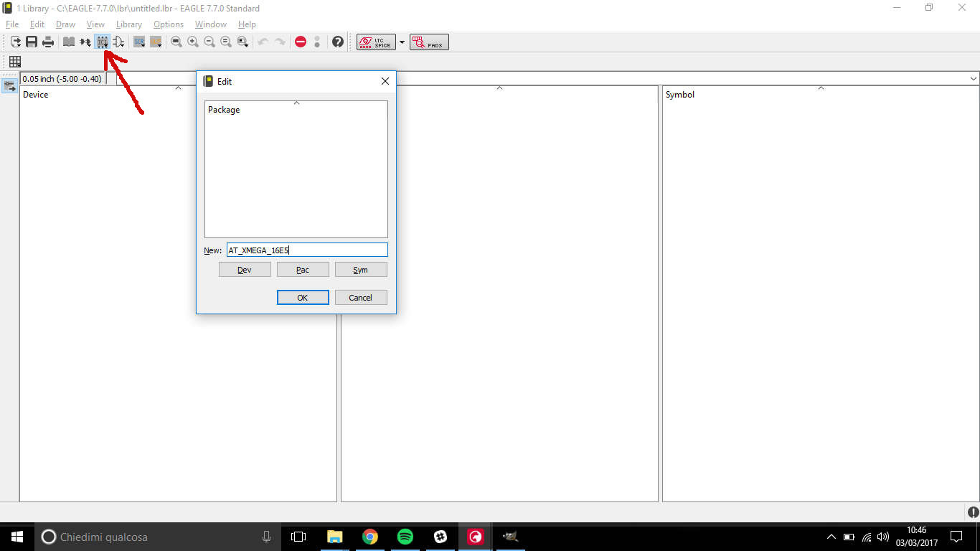
Task: Show hidden tray icons chevron
Action: point(831,537)
